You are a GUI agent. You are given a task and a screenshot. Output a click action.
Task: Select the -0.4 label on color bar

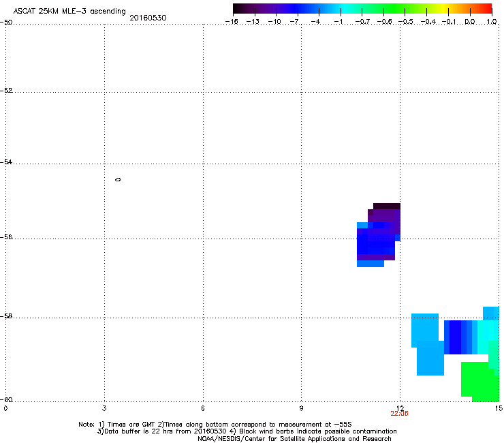[428, 22]
